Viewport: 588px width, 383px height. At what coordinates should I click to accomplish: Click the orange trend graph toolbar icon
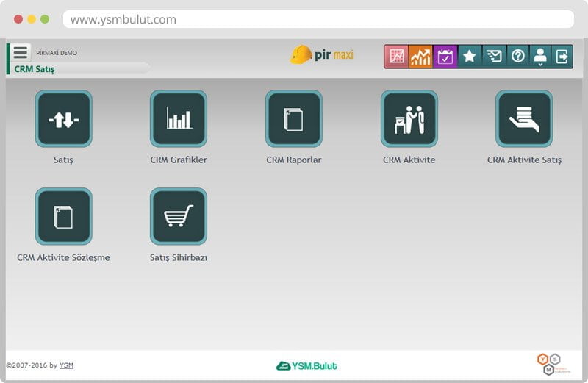pos(421,57)
